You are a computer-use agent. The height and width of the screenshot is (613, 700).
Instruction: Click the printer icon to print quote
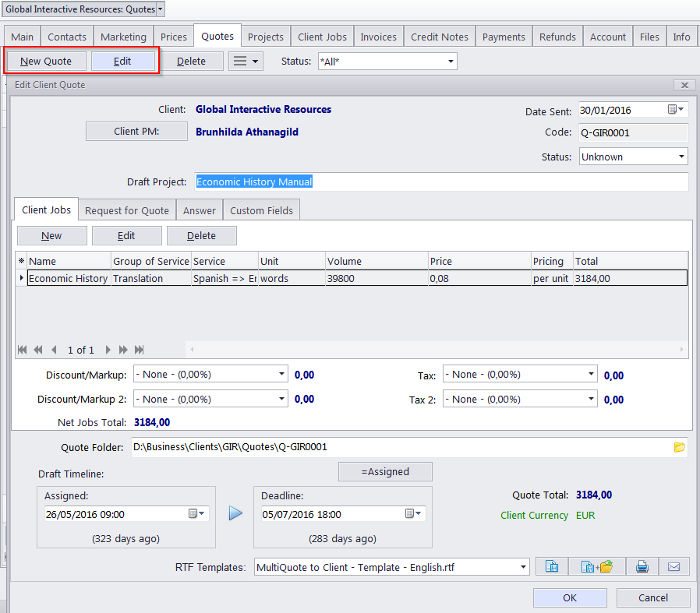642,566
